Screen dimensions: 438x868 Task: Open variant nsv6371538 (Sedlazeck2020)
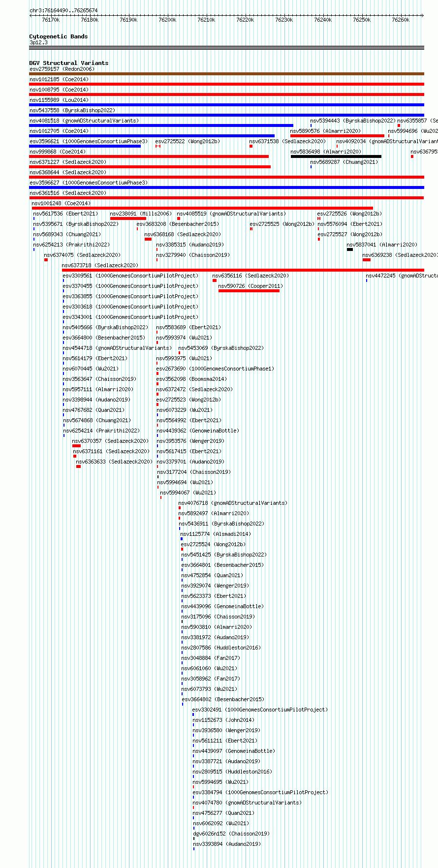(x=287, y=142)
